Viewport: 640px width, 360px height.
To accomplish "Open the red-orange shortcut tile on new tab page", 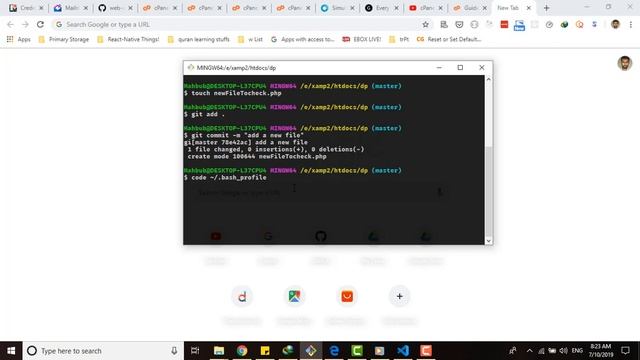I will [347, 296].
